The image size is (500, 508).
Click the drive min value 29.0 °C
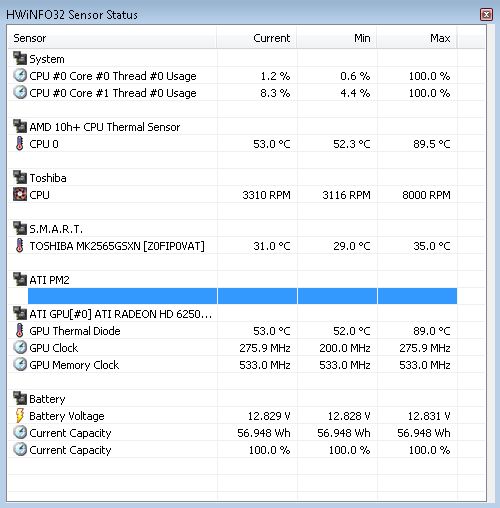pyautogui.click(x=352, y=246)
